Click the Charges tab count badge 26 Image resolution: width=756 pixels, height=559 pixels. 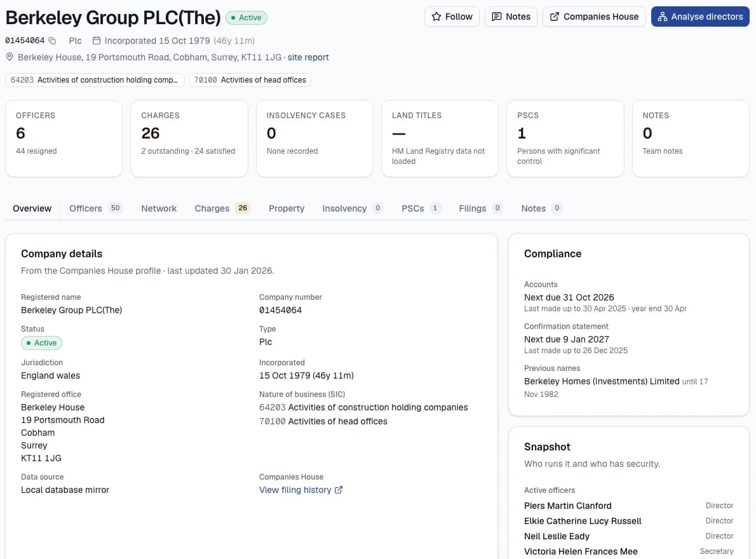[243, 208]
